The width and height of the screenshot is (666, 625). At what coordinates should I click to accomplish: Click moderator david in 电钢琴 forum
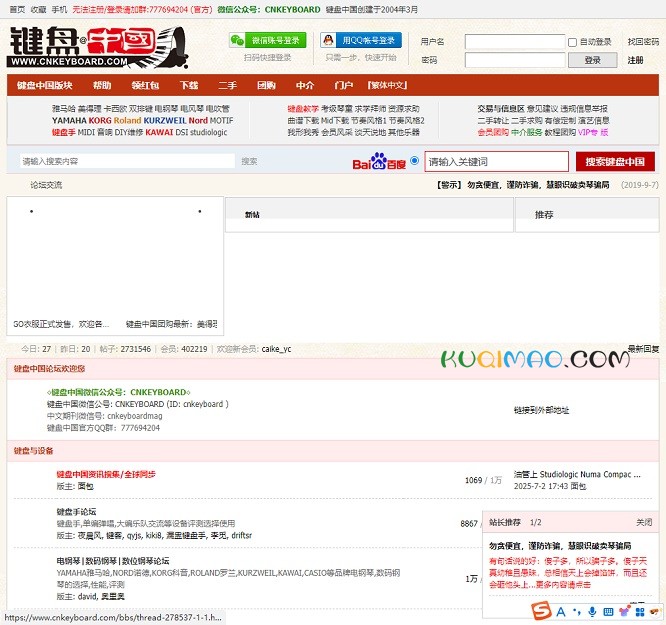coord(87,597)
